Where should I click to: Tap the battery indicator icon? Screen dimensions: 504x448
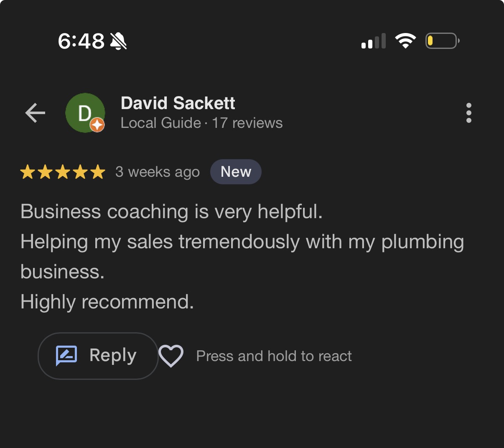[x=442, y=41]
